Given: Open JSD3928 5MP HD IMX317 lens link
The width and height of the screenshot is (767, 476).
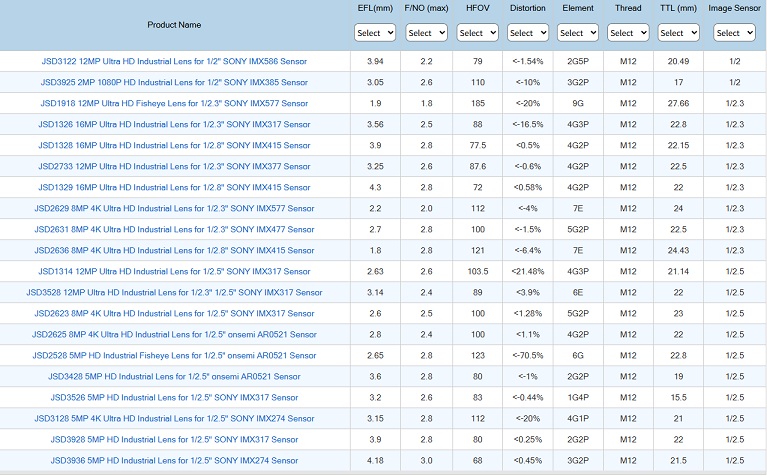Looking at the screenshot, I should pos(174,440).
